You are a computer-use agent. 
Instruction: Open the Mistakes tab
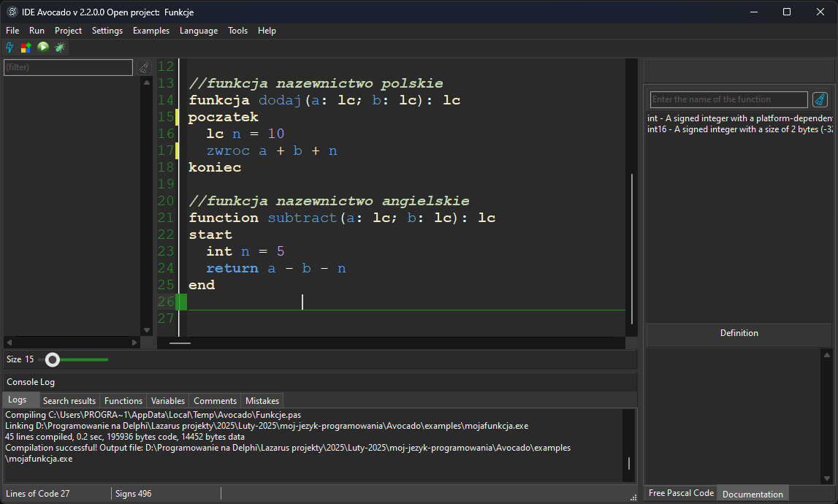click(262, 400)
